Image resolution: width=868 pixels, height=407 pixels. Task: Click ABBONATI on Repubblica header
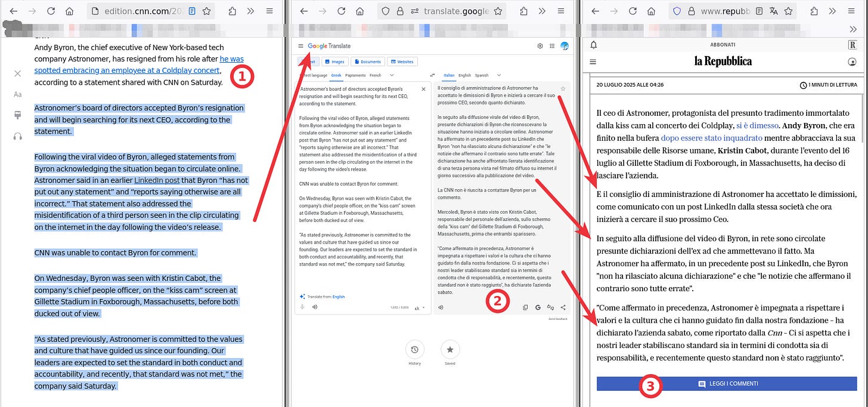coord(723,45)
